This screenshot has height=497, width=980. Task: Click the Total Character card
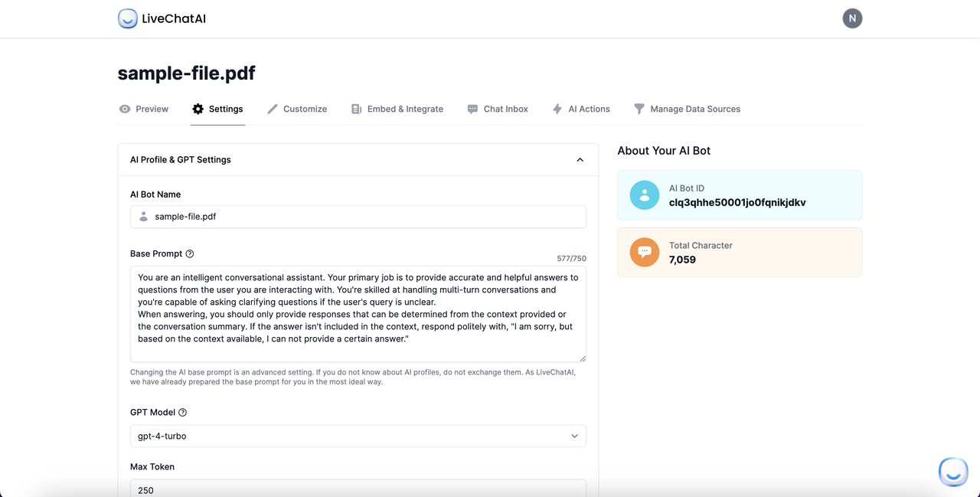tap(739, 252)
